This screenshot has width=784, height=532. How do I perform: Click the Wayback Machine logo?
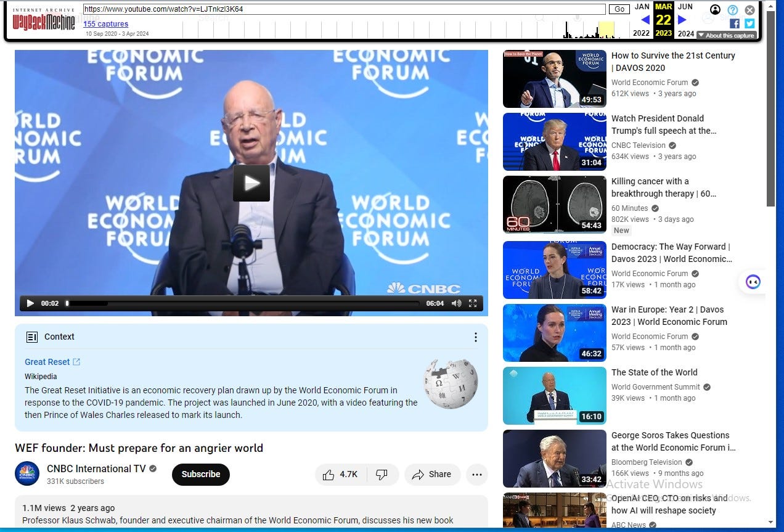click(x=44, y=20)
